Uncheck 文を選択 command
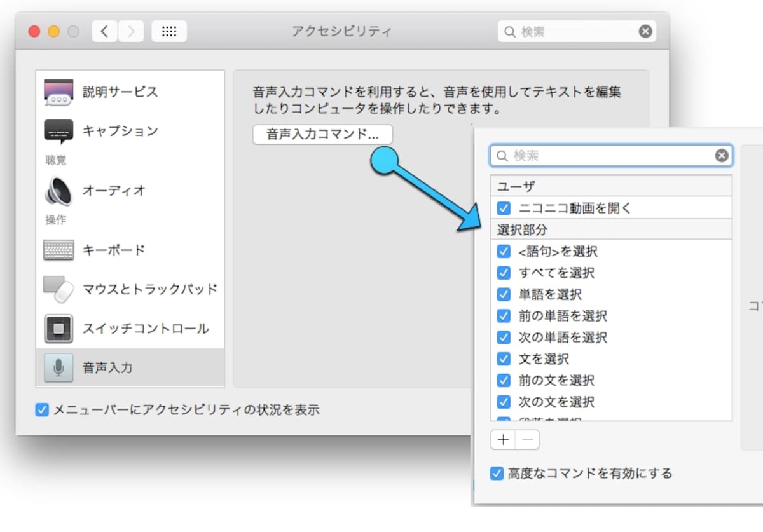The width and height of the screenshot is (763, 532). [x=504, y=358]
